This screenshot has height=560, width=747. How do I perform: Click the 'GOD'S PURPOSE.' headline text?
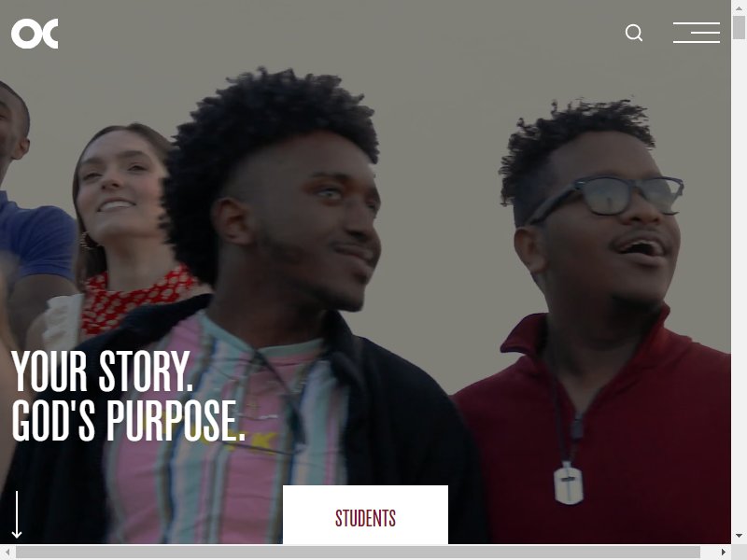coord(128,421)
